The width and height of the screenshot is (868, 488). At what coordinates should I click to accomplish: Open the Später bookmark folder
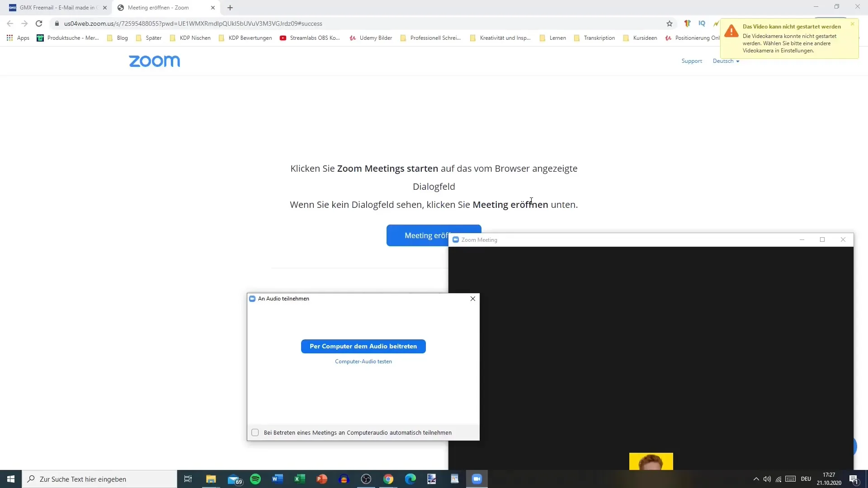coord(149,38)
